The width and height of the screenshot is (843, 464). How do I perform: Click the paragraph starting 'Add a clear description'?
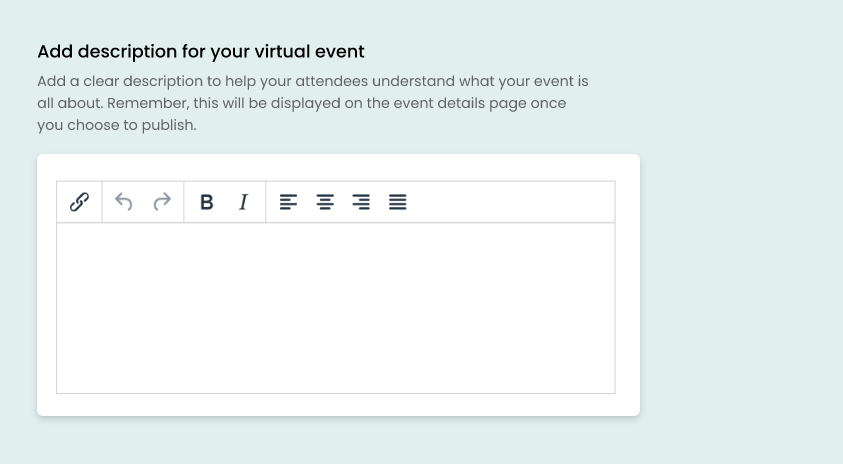pos(313,103)
